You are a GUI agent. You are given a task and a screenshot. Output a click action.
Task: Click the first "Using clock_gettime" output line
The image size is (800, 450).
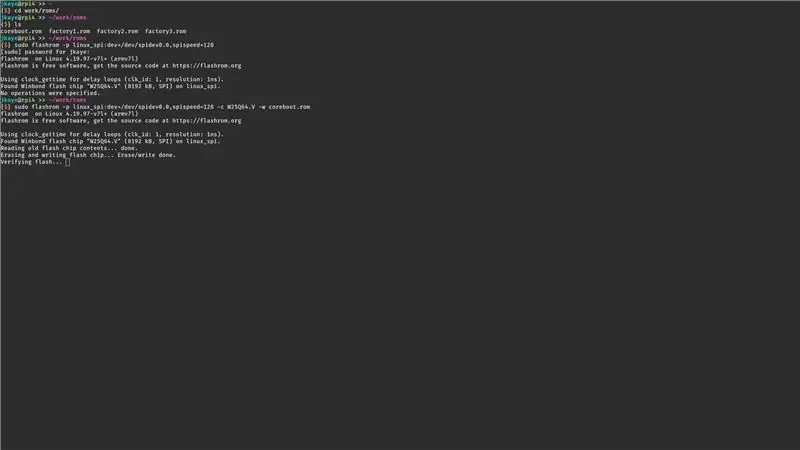tap(112, 80)
